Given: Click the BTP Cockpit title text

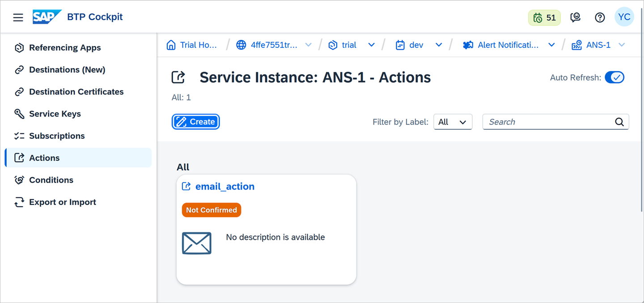Looking at the screenshot, I should pos(95,17).
